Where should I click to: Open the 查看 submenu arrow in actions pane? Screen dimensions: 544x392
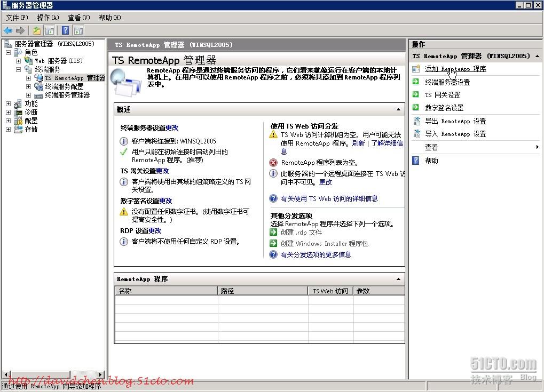[x=537, y=147]
